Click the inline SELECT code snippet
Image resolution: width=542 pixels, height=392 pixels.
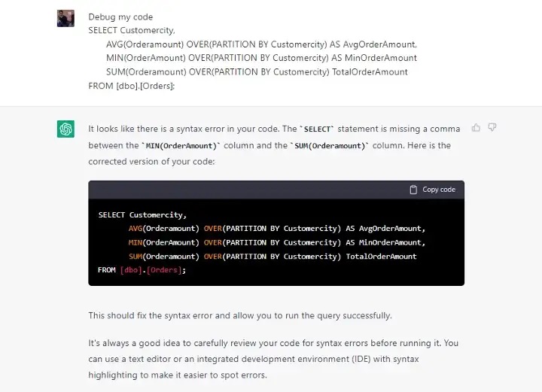click(317, 129)
